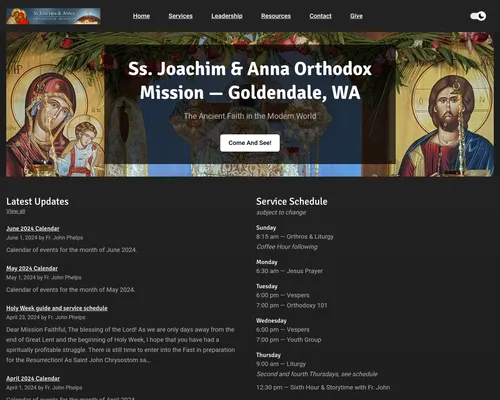Click '7:00 pm — Youth Group' entry
This screenshot has width=500, height=400.
[289, 340]
